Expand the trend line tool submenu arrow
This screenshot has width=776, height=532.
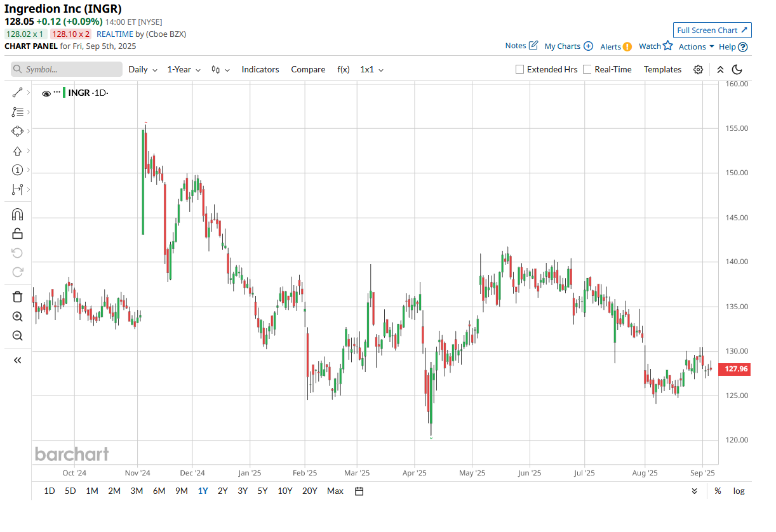click(29, 93)
